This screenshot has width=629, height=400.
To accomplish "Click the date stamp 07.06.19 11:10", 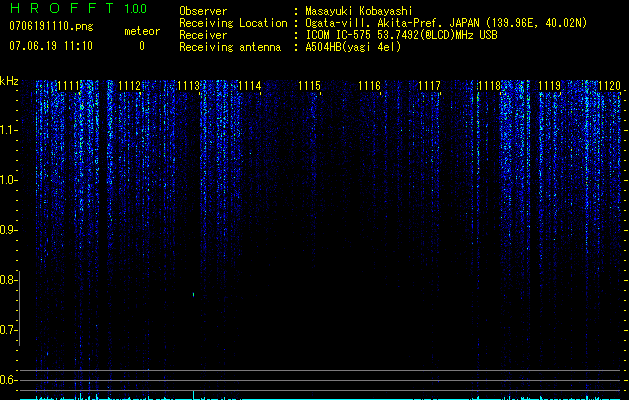I will 51,46.
